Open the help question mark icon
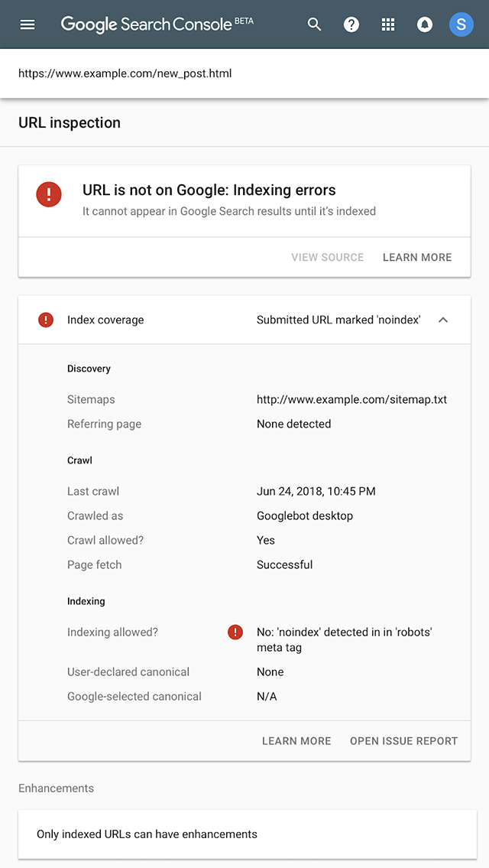The image size is (489, 868). pos(351,24)
